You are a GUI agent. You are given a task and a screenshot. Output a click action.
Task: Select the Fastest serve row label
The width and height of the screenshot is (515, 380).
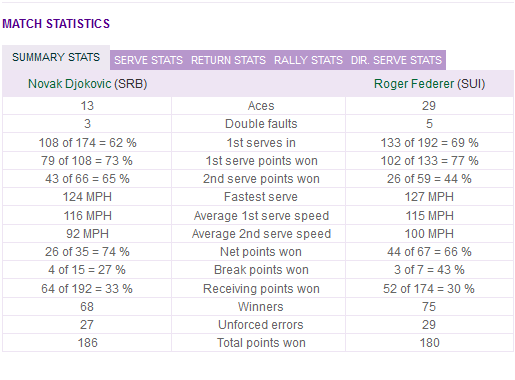[261, 197]
